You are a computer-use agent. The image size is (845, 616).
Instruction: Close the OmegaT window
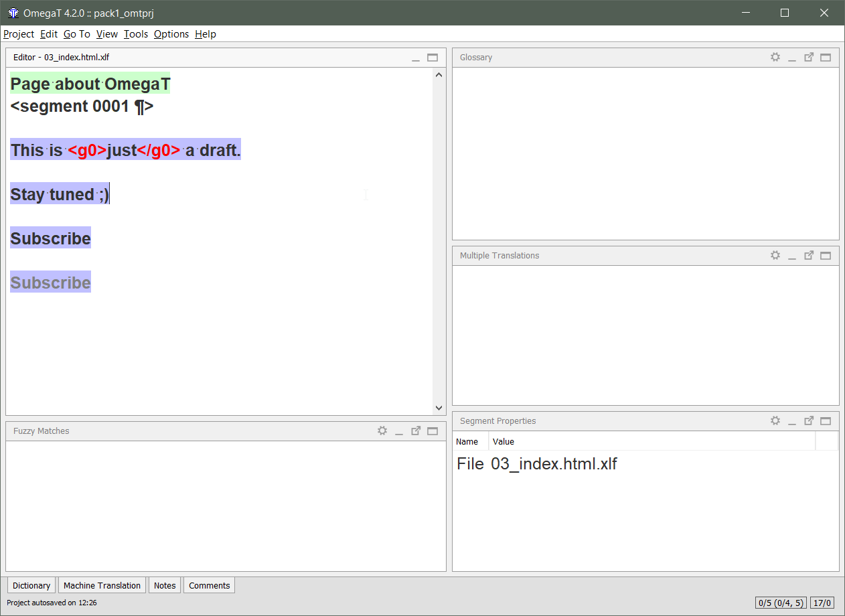coord(824,13)
